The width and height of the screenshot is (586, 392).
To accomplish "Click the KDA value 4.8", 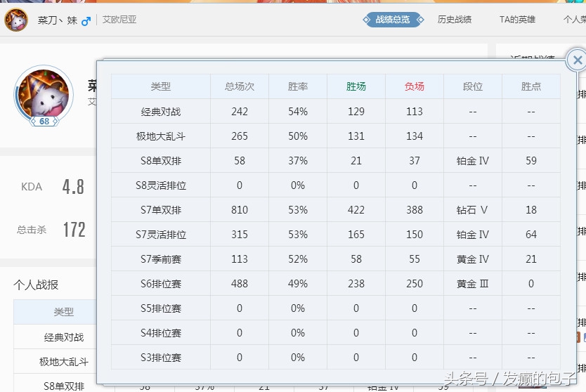I will coord(73,187).
